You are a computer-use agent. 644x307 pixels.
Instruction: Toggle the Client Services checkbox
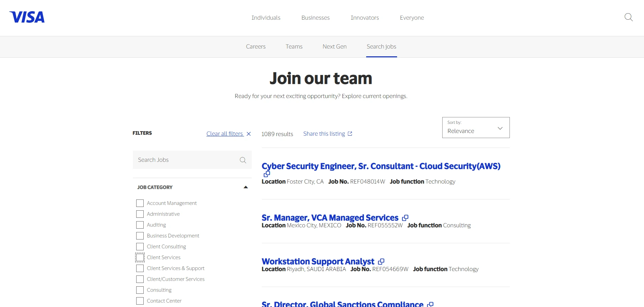(x=140, y=257)
